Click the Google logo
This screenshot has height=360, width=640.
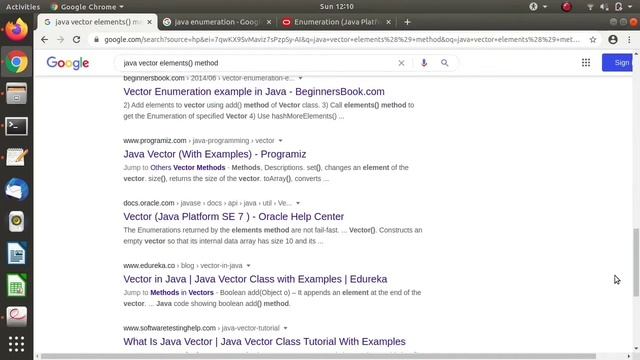point(68,63)
